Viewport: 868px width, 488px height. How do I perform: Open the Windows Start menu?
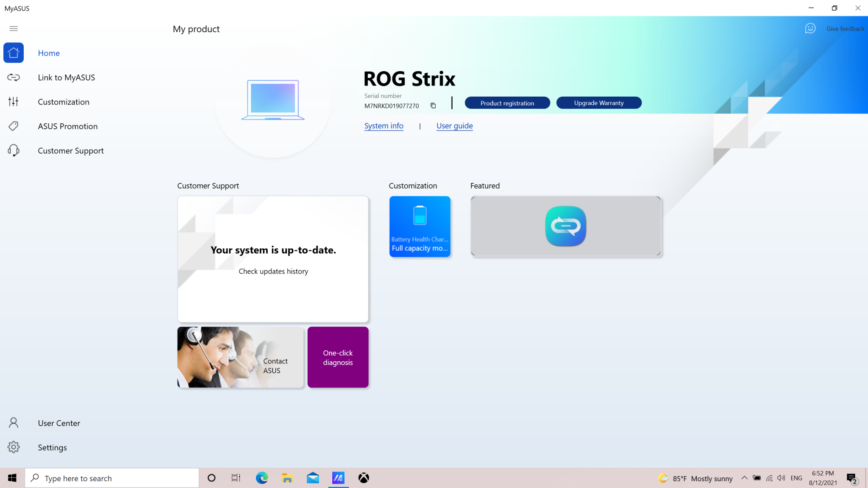tap(12, 478)
